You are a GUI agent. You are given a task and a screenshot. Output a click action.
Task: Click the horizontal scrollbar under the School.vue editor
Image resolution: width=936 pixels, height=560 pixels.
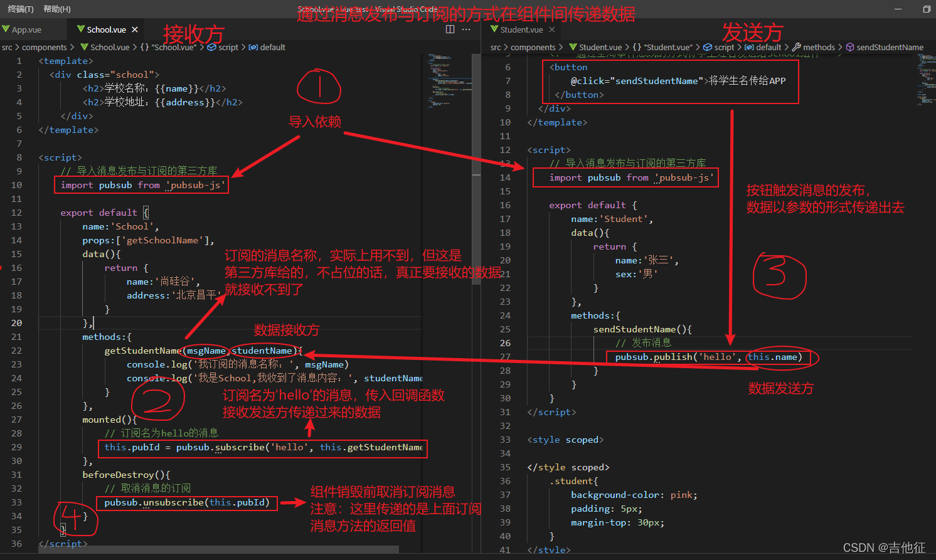pyautogui.click(x=218, y=549)
